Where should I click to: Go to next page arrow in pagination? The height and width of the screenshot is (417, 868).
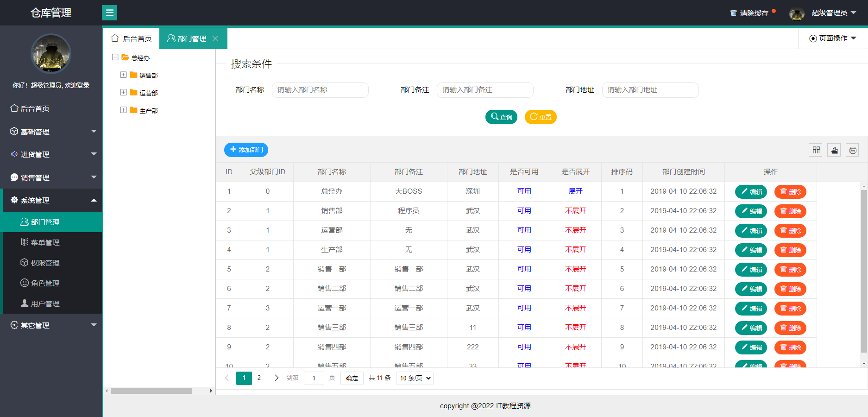277,378
